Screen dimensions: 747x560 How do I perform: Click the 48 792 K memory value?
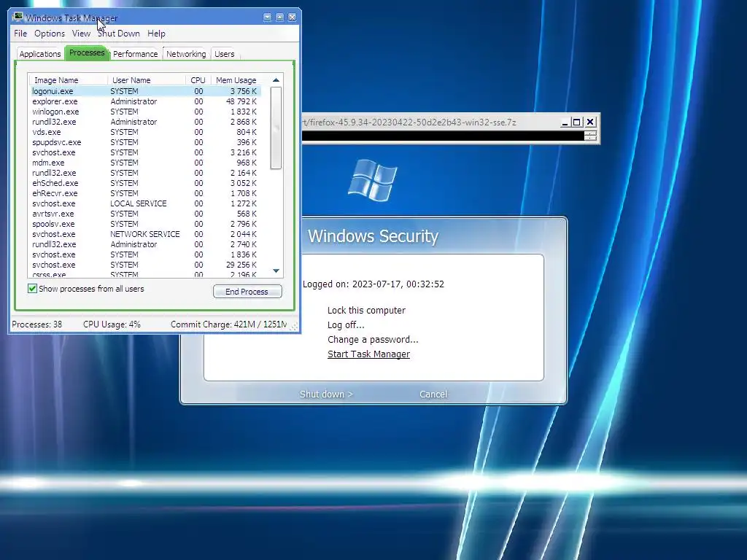point(241,101)
